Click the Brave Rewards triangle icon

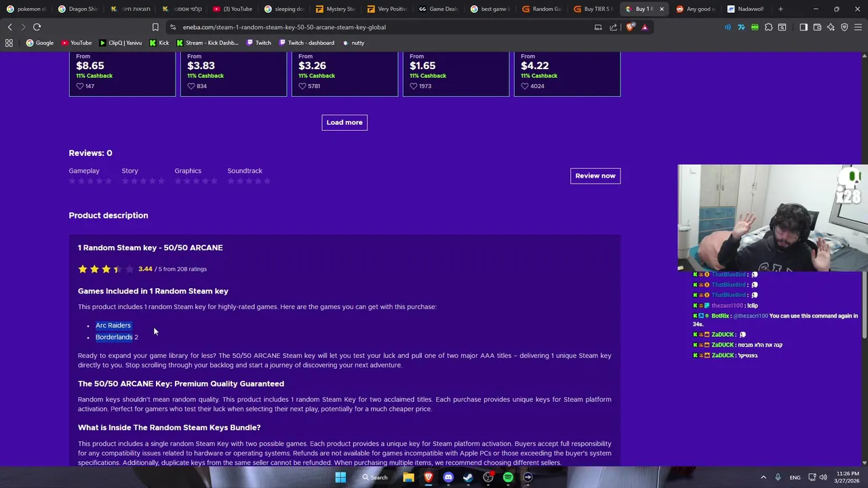645,27
